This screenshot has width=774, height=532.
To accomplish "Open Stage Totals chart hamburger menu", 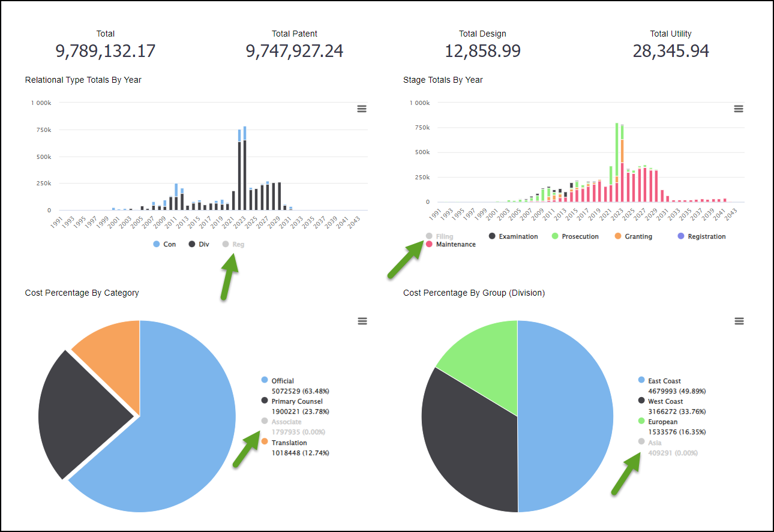I will (x=739, y=109).
